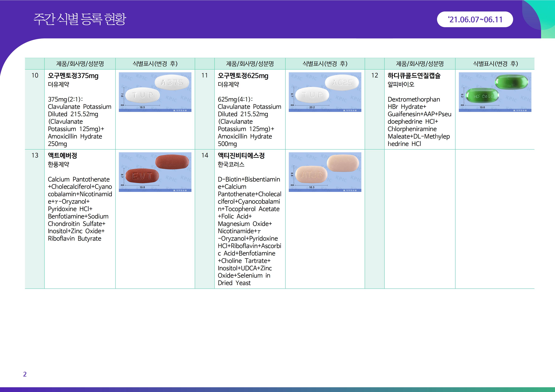555x392 pixels.
Task: Click company name 한풍제약
Action: pyautogui.click(x=59, y=165)
